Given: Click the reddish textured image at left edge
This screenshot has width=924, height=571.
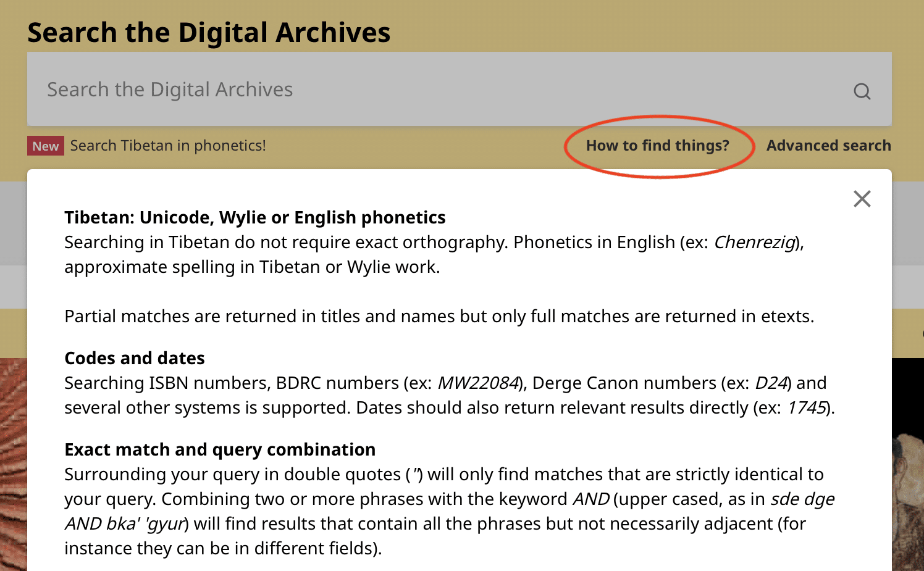Looking at the screenshot, I should coord(14,464).
